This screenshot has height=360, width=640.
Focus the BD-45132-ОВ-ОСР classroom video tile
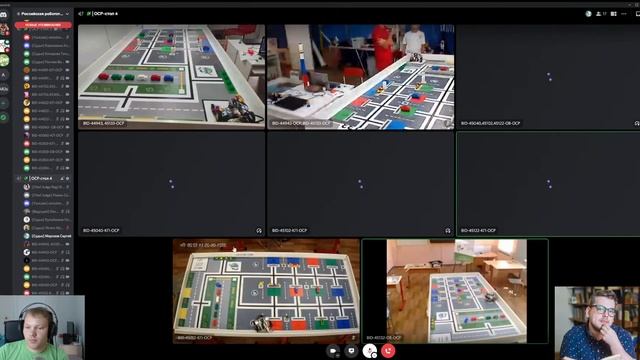click(x=455, y=291)
